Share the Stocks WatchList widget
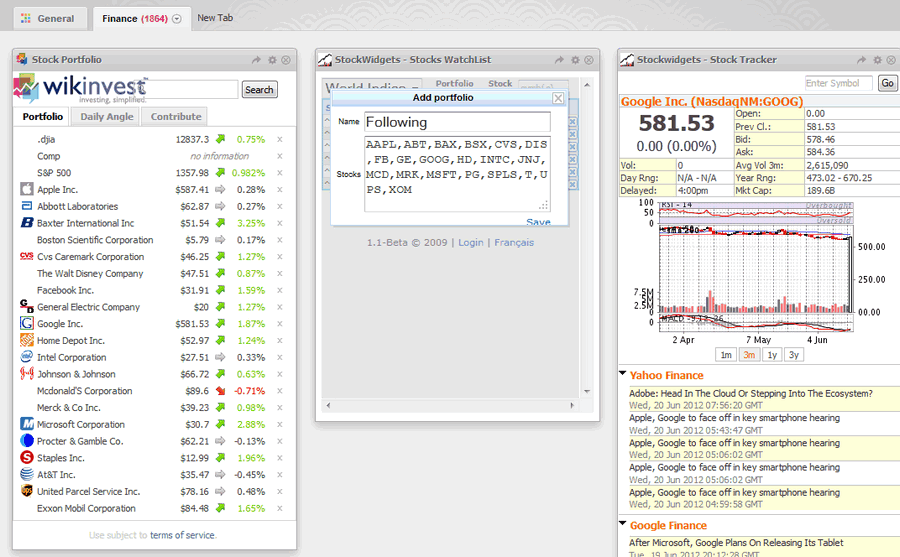Screen dimensions: 900x557 559,60
